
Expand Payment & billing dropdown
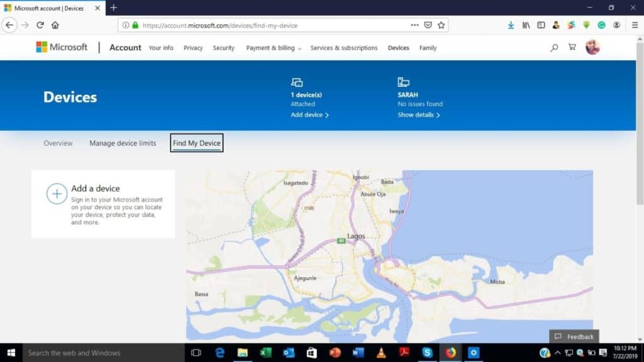click(x=274, y=48)
